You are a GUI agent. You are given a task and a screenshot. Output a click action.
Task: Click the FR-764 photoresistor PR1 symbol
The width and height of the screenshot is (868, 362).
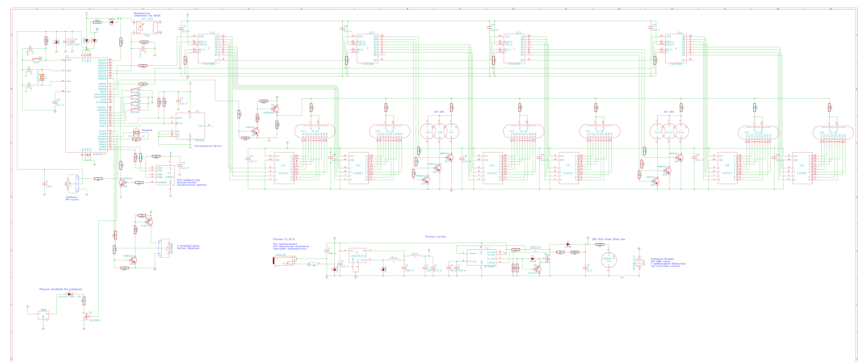click(x=147, y=28)
